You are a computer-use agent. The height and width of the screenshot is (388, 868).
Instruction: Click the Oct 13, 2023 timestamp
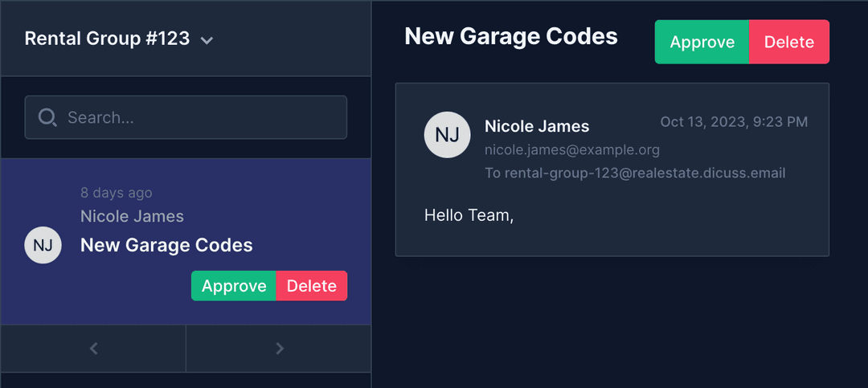click(x=734, y=122)
